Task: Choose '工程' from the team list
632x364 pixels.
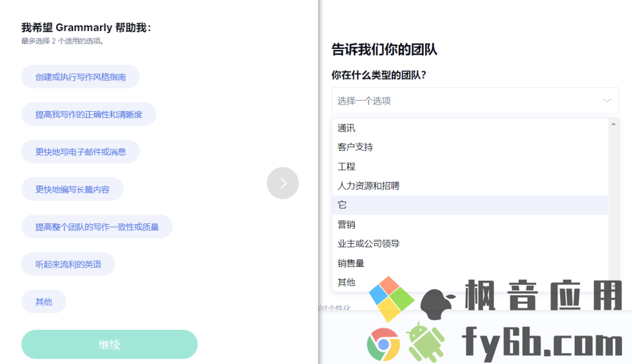Action: point(470,166)
